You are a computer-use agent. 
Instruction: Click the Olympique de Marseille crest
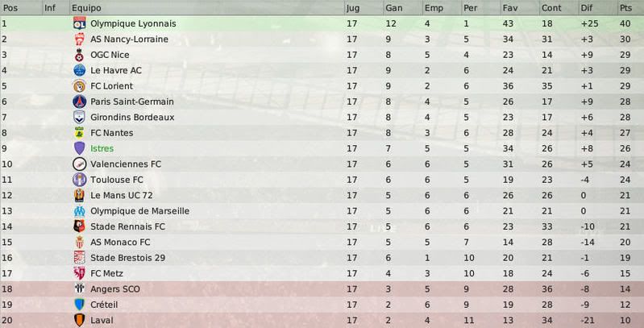pos(79,211)
